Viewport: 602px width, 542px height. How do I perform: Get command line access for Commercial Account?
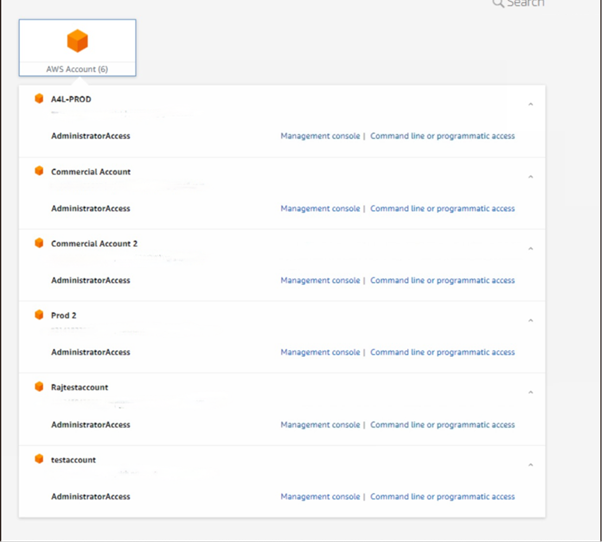click(442, 208)
